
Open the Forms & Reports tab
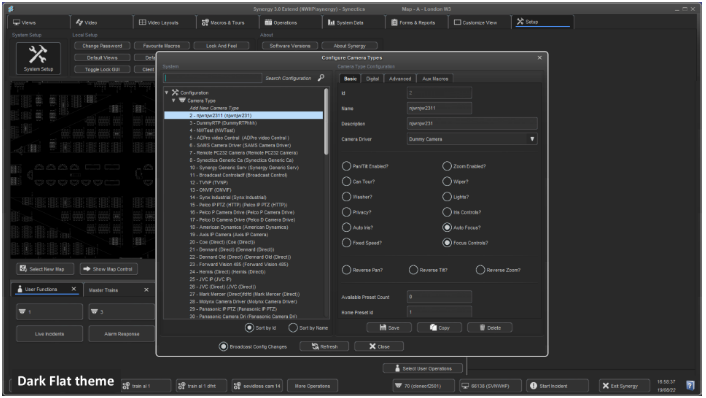tap(416, 22)
